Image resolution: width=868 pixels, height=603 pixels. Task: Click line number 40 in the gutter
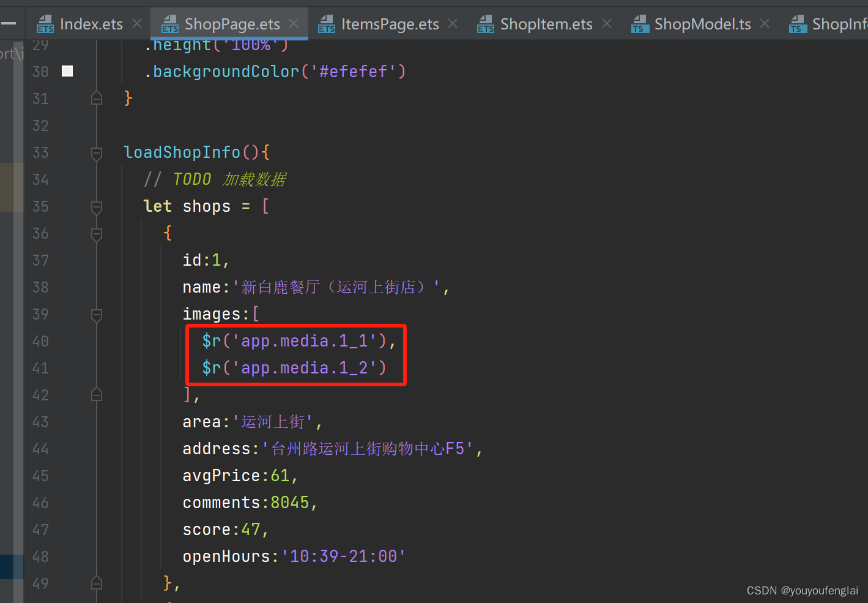click(40, 341)
